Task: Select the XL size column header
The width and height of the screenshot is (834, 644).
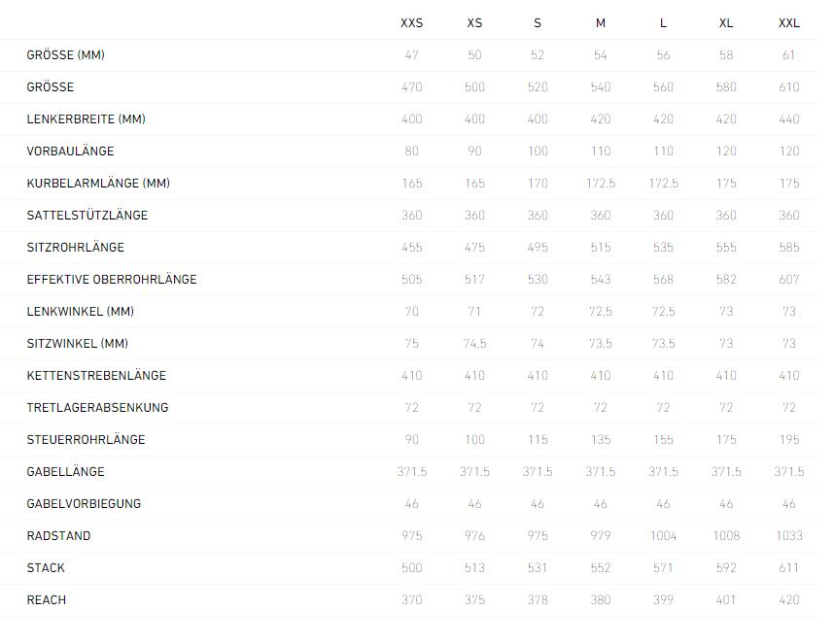Action: tap(726, 23)
